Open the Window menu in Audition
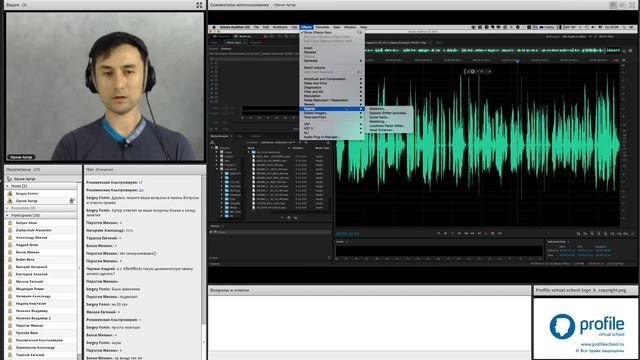Screen dimensions: 640x360 click(x=350, y=27)
